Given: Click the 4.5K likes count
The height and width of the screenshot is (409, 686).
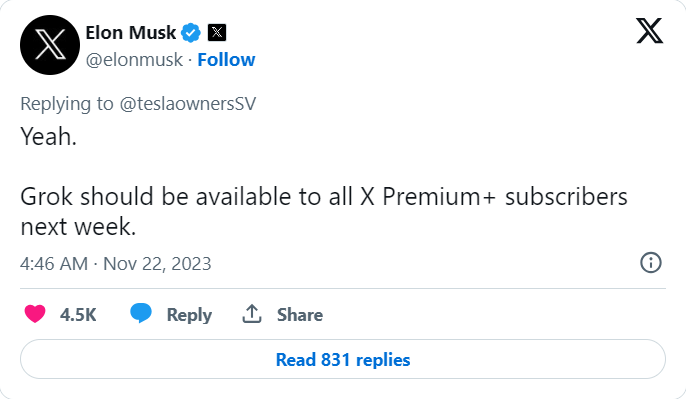Looking at the screenshot, I should tap(78, 315).
